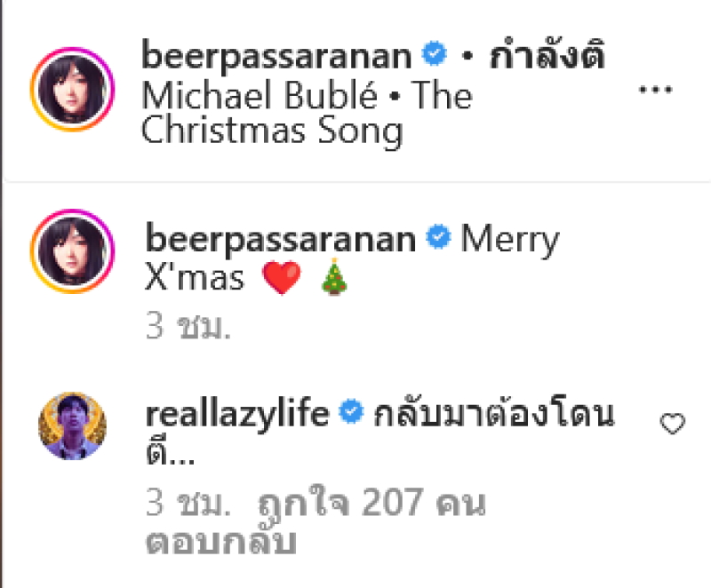Viewport: 711px width, 588px height.
Task: Visit the reallazylife username link
Action: pos(237,414)
